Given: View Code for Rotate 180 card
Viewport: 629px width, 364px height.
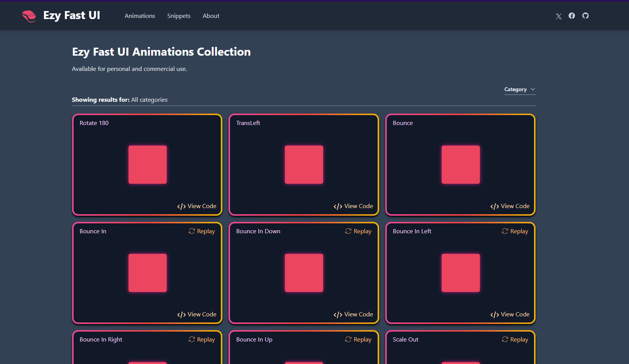Looking at the screenshot, I should click(x=197, y=206).
